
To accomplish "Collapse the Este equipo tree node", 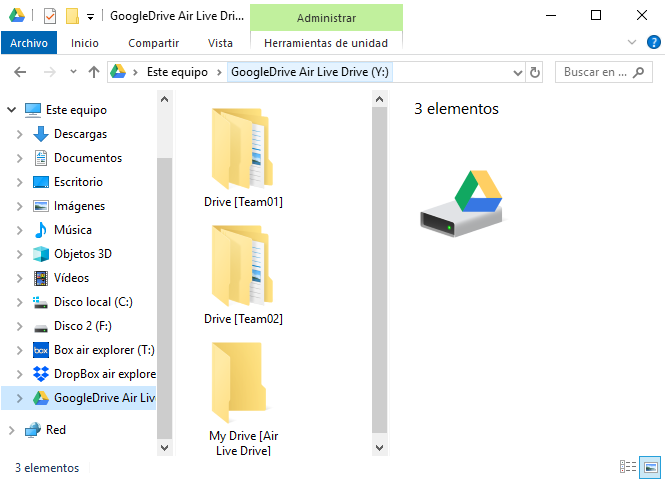I will click(11, 110).
